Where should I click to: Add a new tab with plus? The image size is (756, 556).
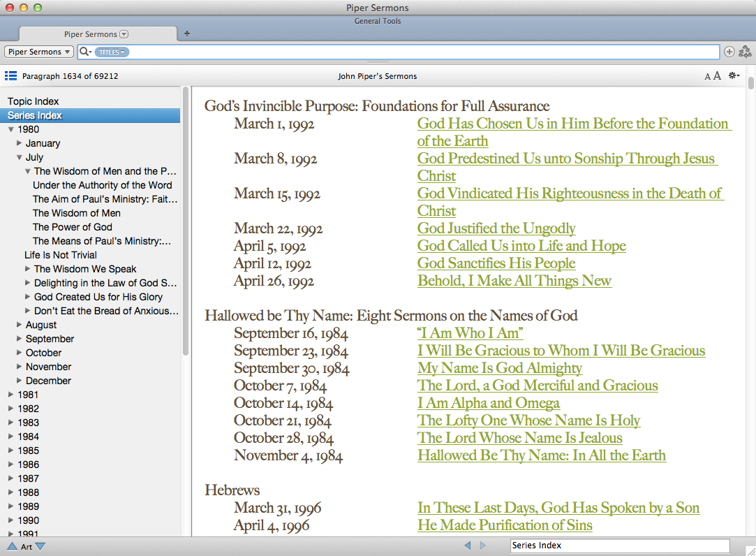coord(187,34)
